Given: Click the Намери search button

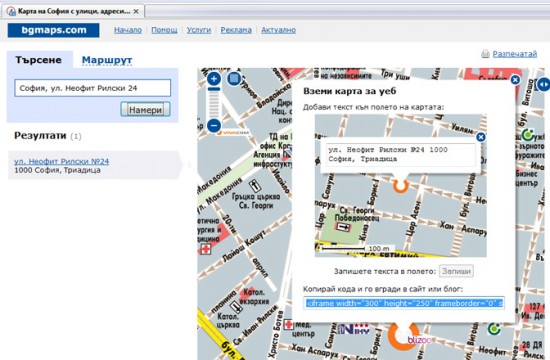Looking at the screenshot, I should point(145,109).
